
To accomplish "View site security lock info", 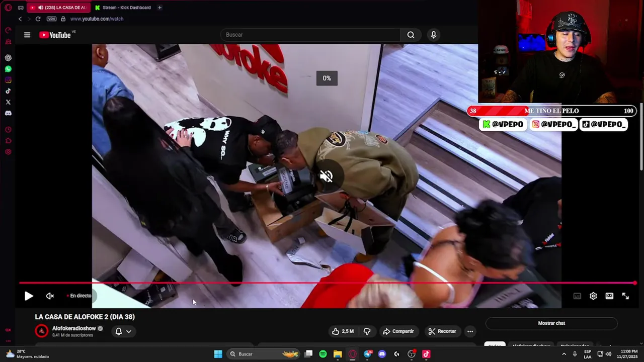I will coord(63,19).
